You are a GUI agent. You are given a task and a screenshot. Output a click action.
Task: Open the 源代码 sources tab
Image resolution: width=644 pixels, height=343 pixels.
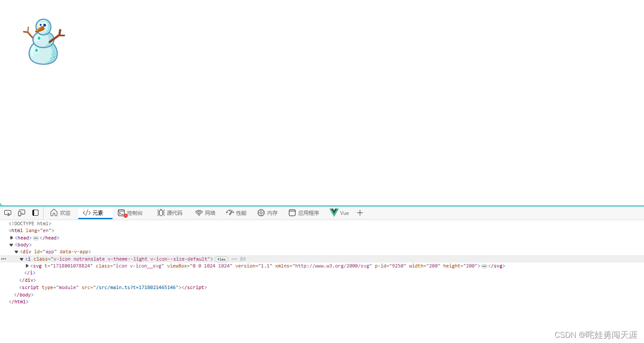[x=170, y=213]
